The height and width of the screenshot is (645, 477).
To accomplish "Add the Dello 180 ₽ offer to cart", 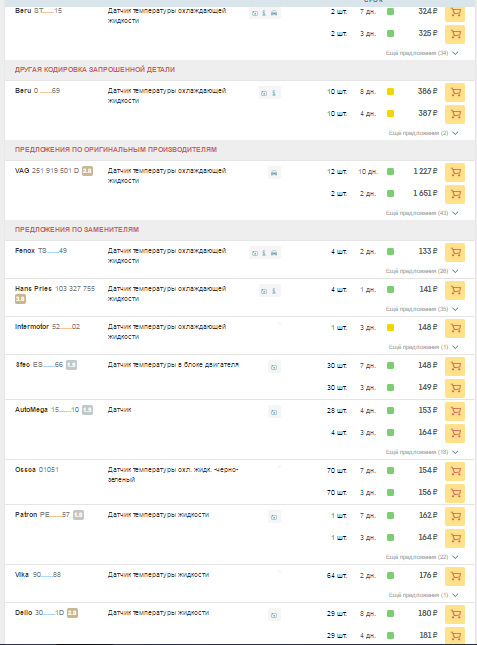I will click(455, 614).
